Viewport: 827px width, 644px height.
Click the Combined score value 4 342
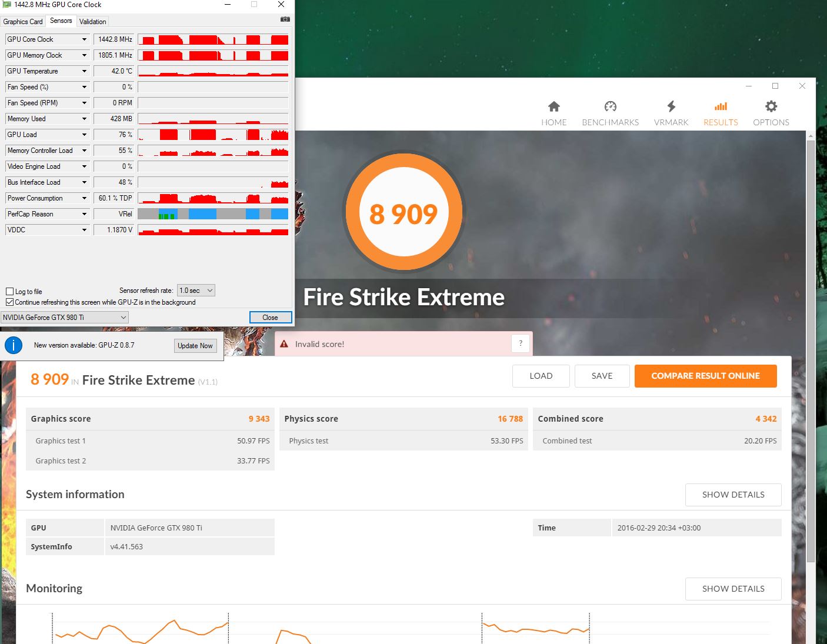[766, 419]
